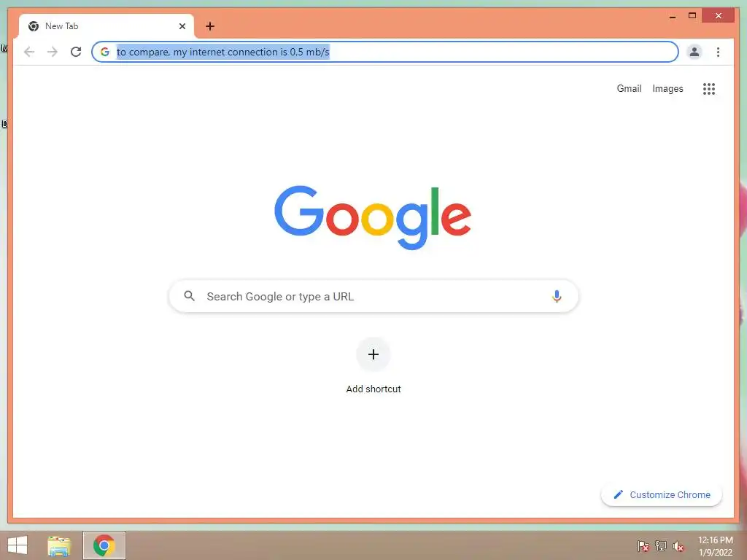747x560 pixels.
Task: Open File Explorer from taskbar
Action: tap(59, 545)
